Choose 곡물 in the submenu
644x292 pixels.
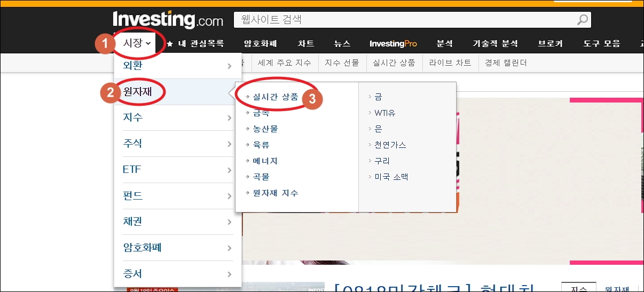coord(261,177)
